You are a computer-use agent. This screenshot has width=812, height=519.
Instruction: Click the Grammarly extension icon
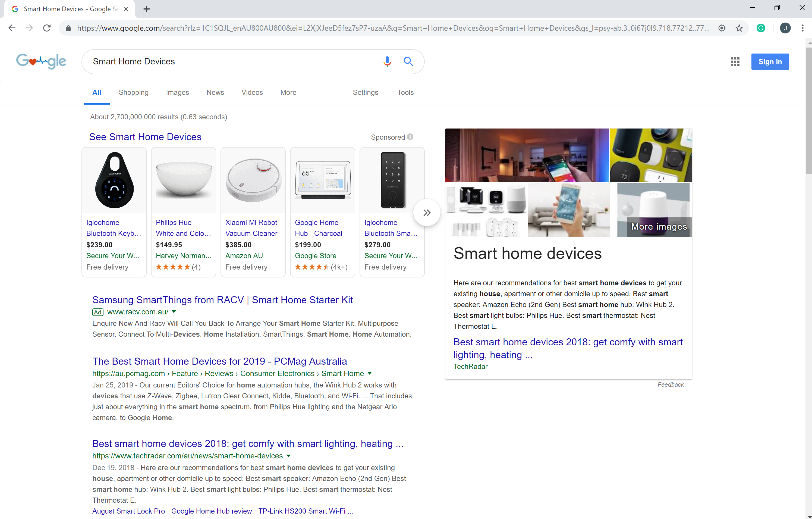point(761,28)
